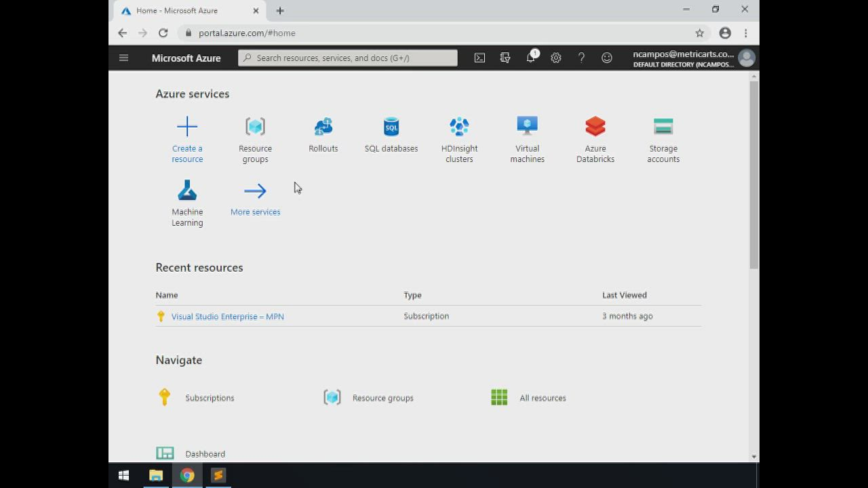Click the More services arrow
This screenshot has height=488, width=868.
(x=255, y=191)
